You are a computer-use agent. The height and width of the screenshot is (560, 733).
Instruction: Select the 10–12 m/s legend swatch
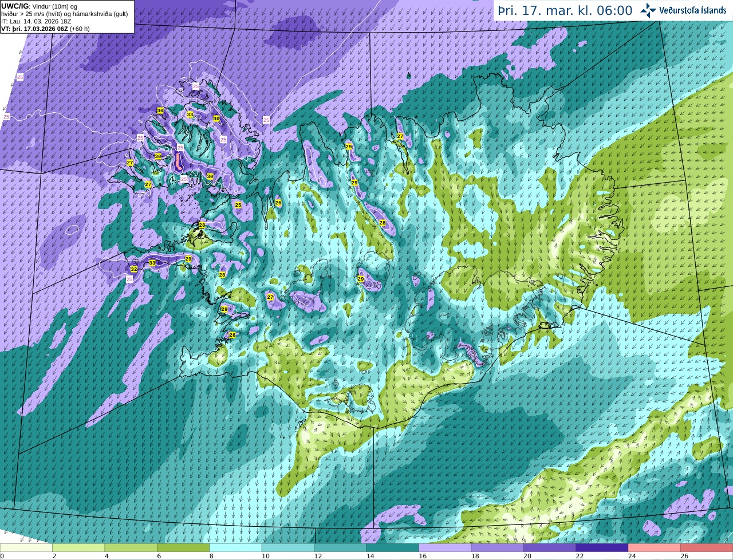[288, 547]
